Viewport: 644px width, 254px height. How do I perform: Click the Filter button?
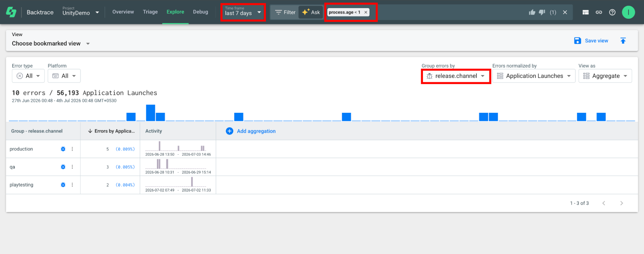tap(285, 12)
